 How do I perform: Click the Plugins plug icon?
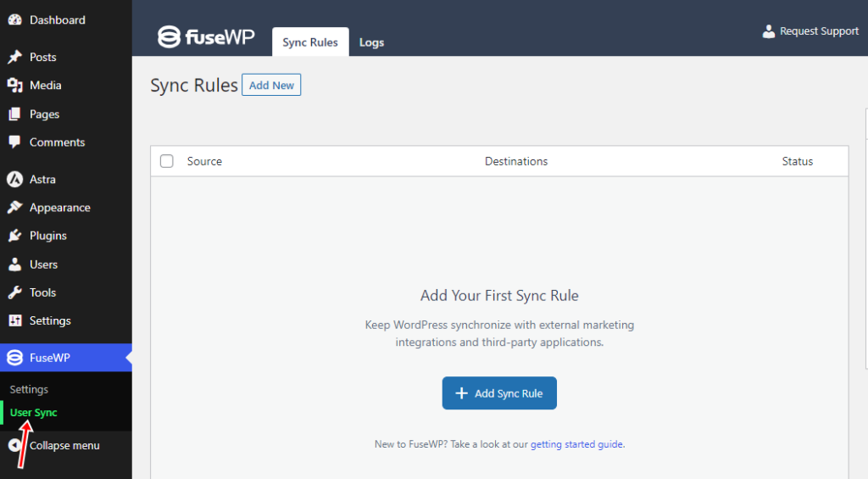(15, 236)
